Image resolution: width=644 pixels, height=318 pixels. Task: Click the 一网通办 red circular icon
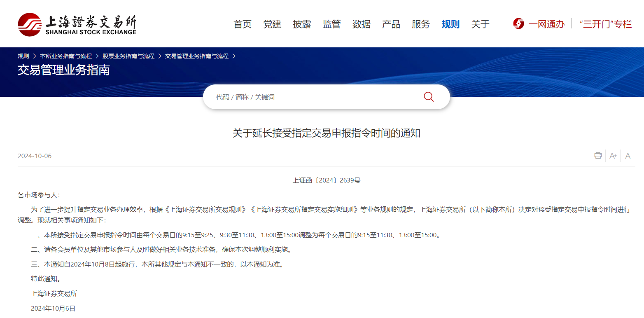518,24
